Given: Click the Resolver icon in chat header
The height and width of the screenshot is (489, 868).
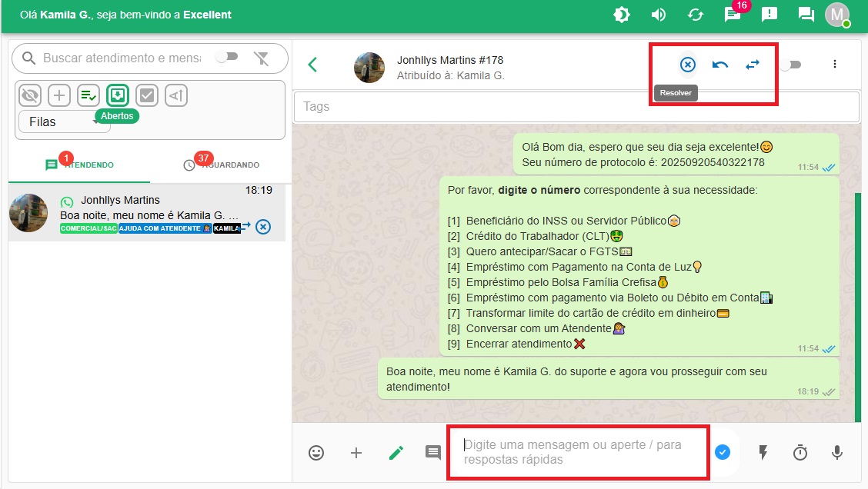Looking at the screenshot, I should pos(687,65).
